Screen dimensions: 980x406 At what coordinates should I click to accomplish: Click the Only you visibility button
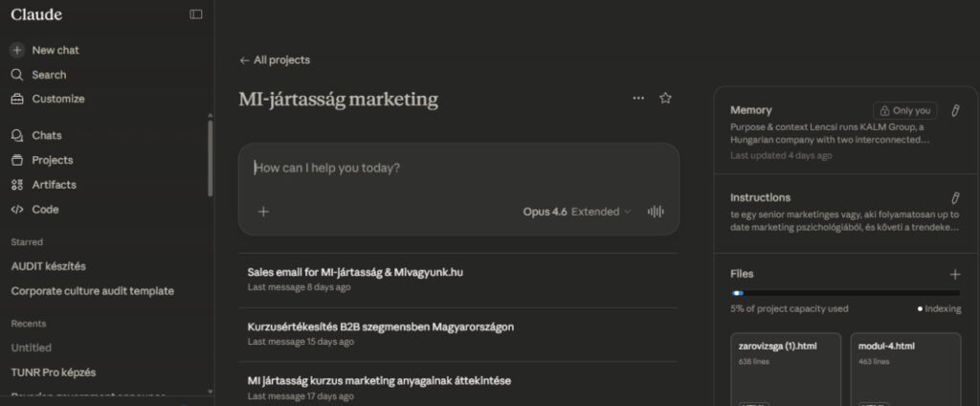pos(904,110)
